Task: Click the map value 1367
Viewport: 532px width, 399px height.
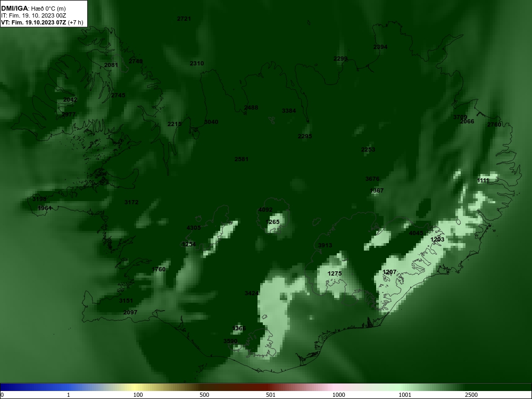Action: point(377,190)
